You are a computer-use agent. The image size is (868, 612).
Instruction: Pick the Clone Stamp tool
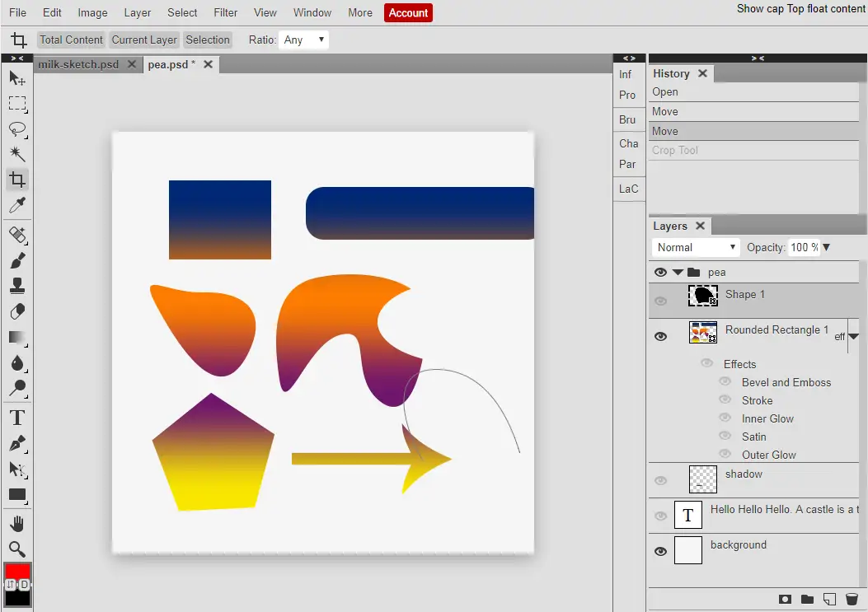click(x=17, y=286)
